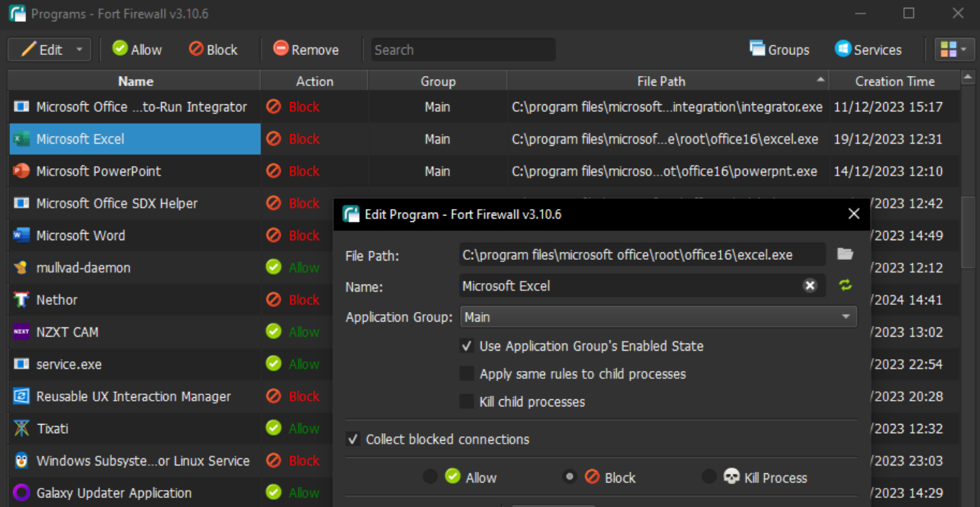This screenshot has height=507, width=980.
Task: Choose the Kill Process radio option
Action: (709, 477)
